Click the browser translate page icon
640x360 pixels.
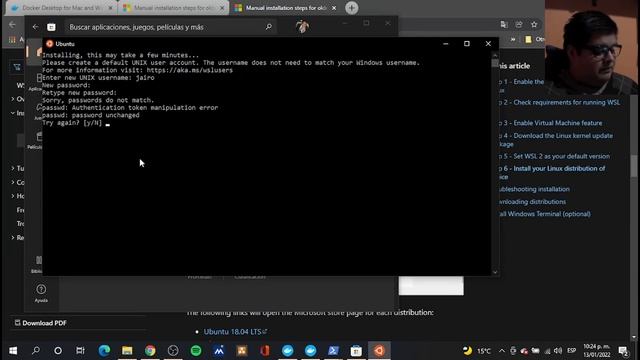click(x=504, y=24)
